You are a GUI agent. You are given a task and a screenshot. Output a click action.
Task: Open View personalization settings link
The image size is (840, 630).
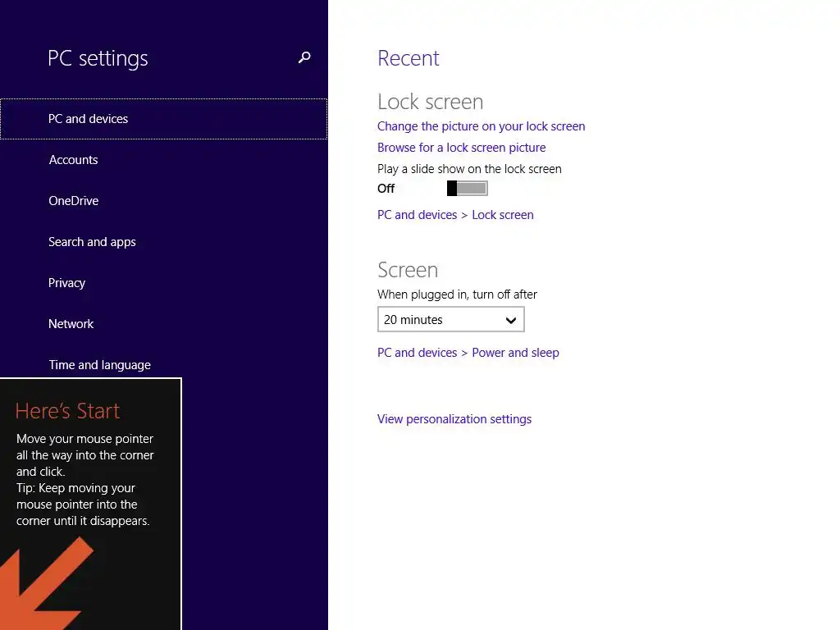click(x=454, y=419)
